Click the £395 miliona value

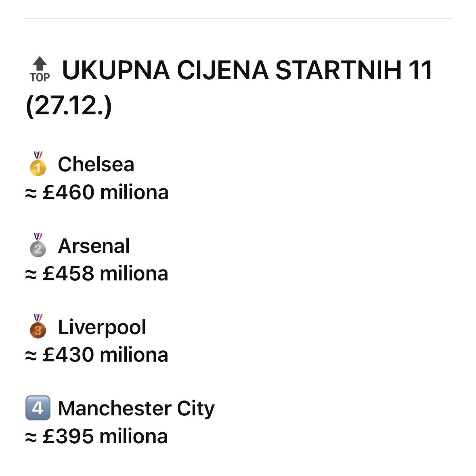point(105,436)
